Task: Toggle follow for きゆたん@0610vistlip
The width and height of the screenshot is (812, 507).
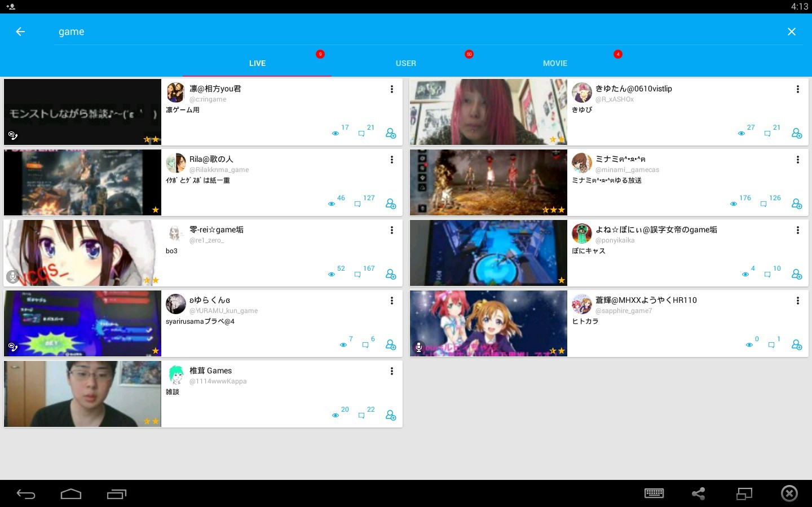Action: coord(797,133)
